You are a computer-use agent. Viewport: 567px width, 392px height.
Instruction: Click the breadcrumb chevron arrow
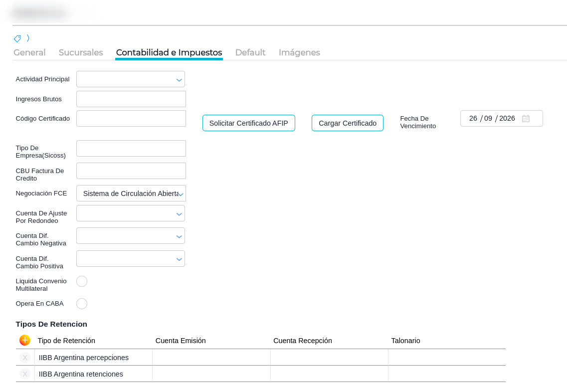(28, 38)
